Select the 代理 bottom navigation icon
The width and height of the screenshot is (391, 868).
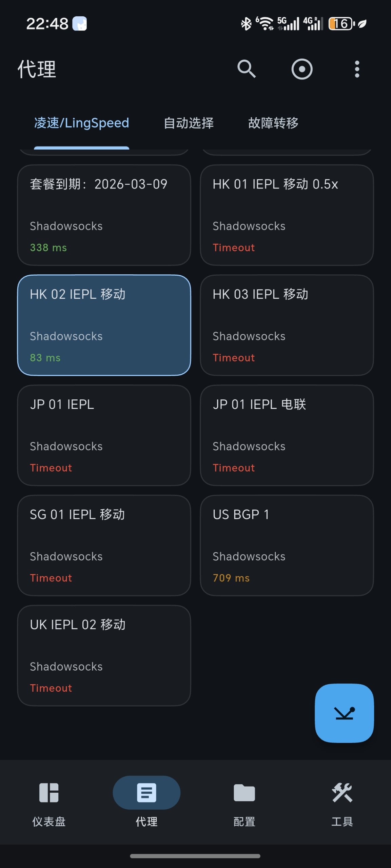coord(146,793)
